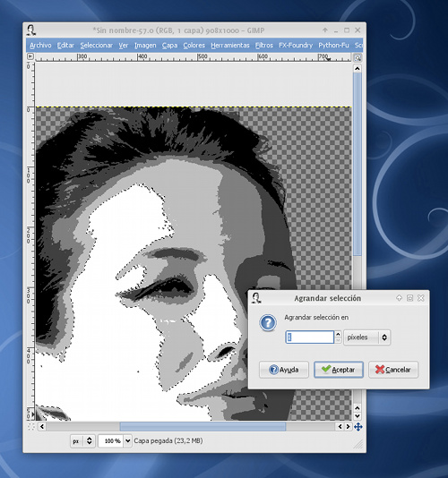Click the horizontal scrollbar thumb

tap(202, 426)
